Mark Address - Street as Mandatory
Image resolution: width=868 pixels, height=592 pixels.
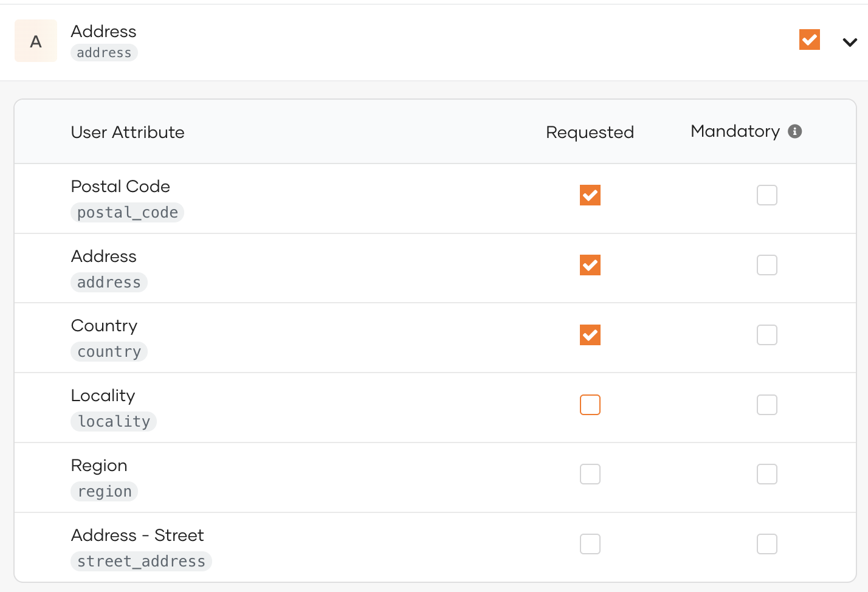tap(767, 544)
